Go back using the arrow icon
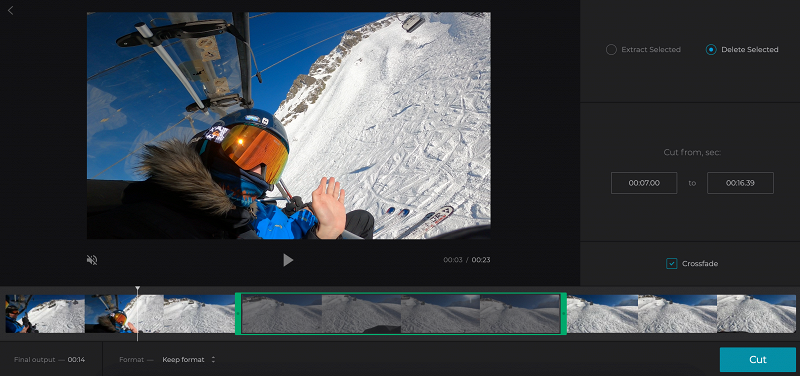Screen dimensions: 800x376 click(x=10, y=10)
